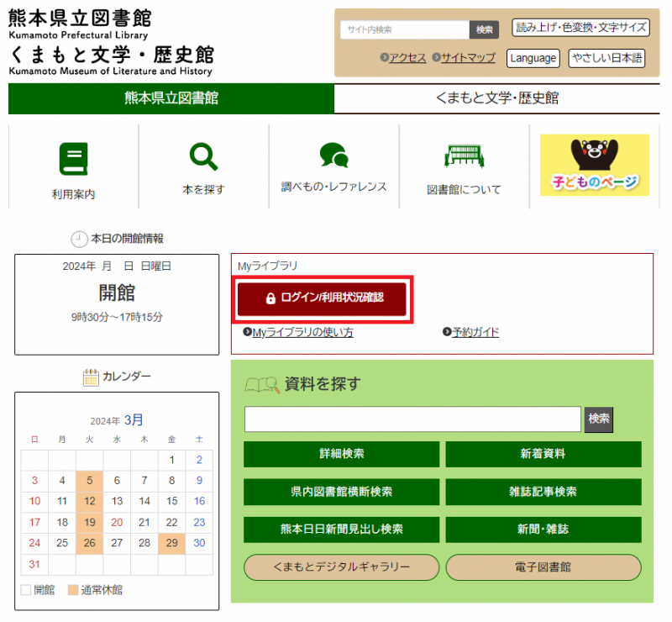
Task: Click arrow icon before 予約ガイド
Action: (447, 331)
